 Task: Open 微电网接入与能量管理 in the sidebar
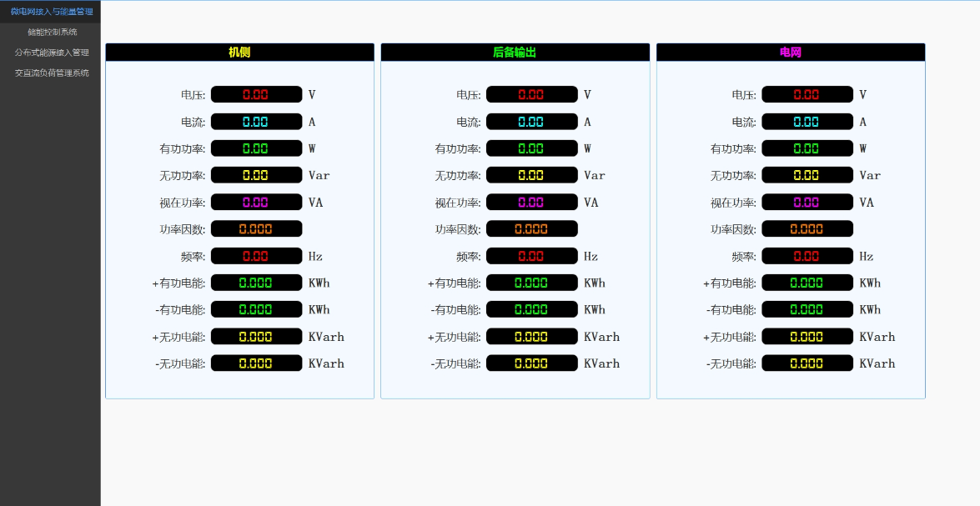[x=51, y=12]
